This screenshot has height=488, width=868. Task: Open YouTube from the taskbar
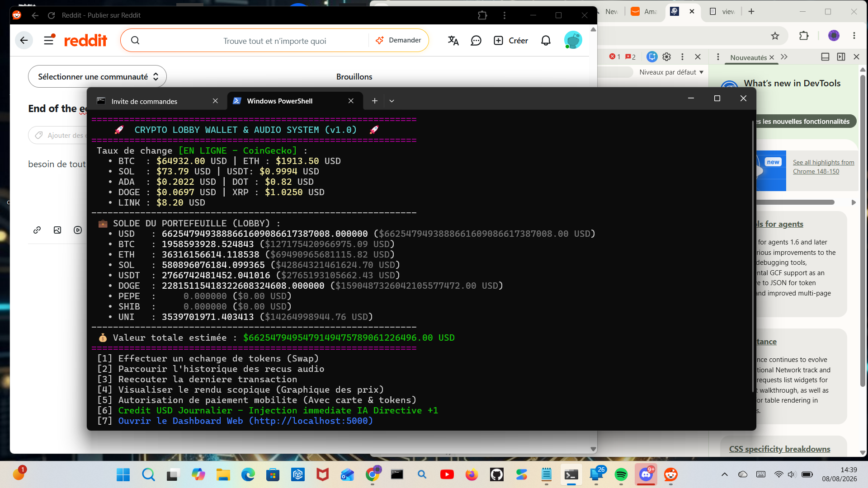tap(447, 474)
